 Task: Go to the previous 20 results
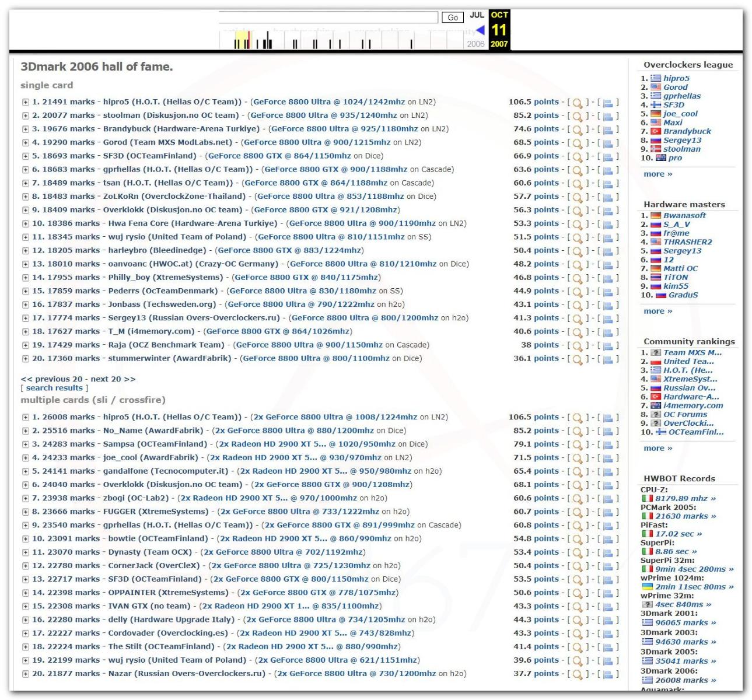[51, 379]
